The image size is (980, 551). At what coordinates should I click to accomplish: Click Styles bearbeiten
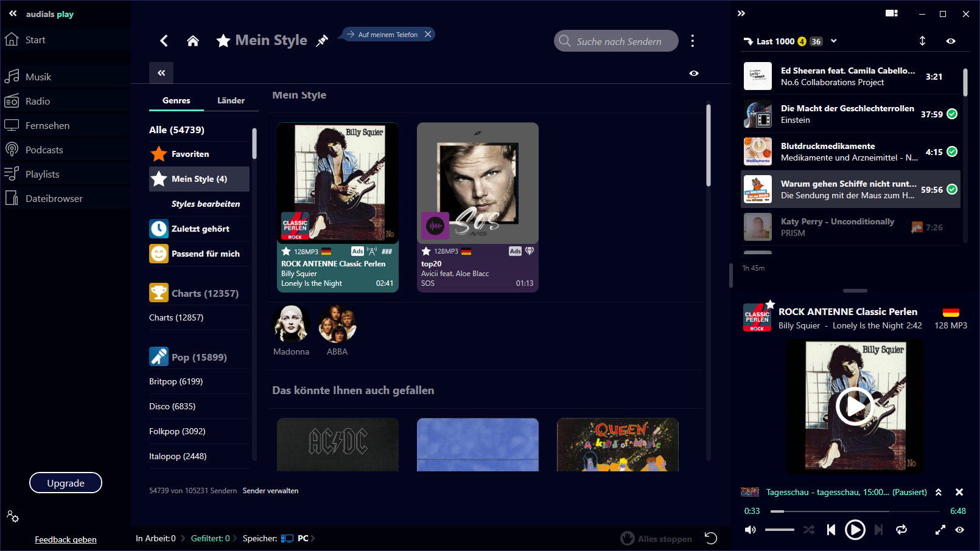click(x=206, y=204)
